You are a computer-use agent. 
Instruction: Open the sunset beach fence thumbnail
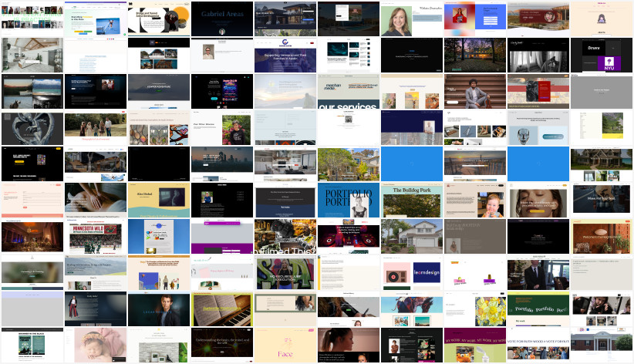[x=475, y=163]
